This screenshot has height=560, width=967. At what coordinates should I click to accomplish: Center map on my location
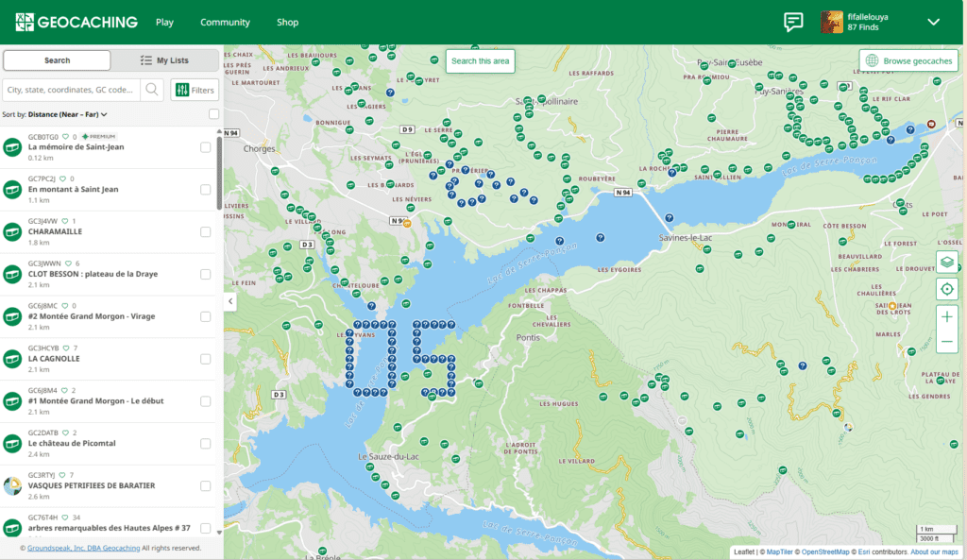click(946, 289)
